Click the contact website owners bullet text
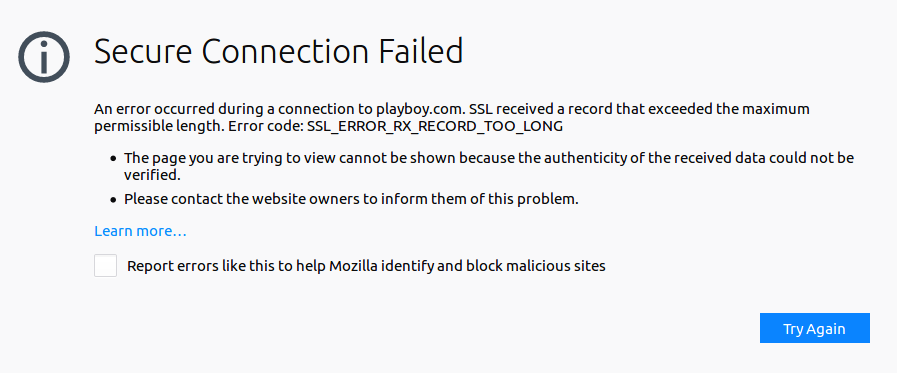 point(351,200)
